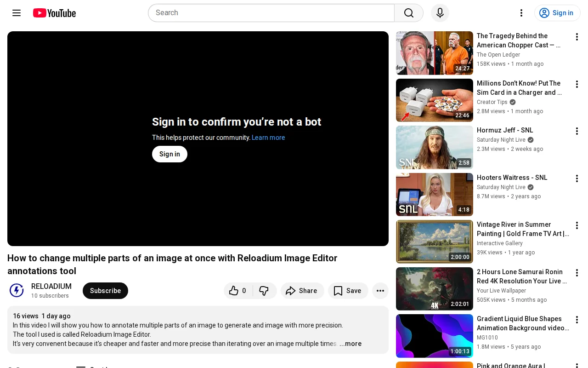Click the Hormuz Jeff - SNL title

tap(505, 130)
